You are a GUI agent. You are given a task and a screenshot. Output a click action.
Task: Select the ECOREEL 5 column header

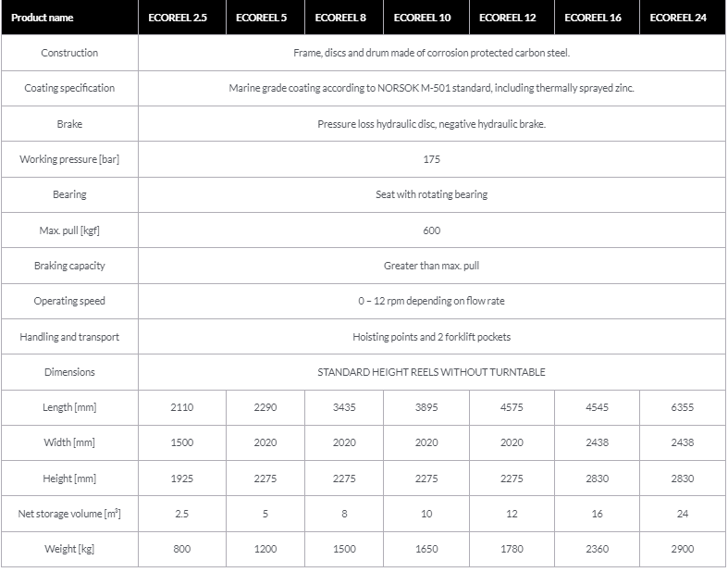pyautogui.click(x=265, y=18)
